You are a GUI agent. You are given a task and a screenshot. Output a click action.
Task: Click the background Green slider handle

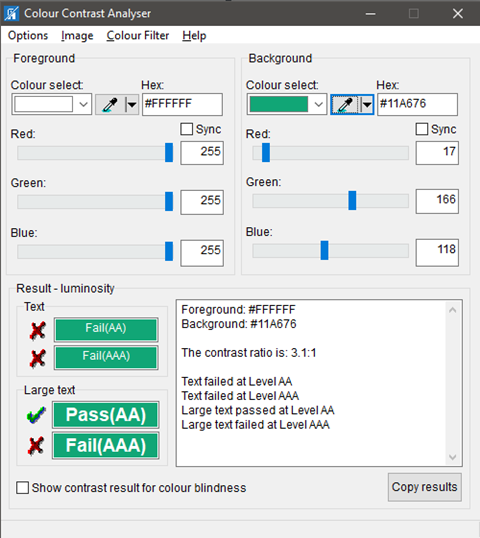pos(352,201)
